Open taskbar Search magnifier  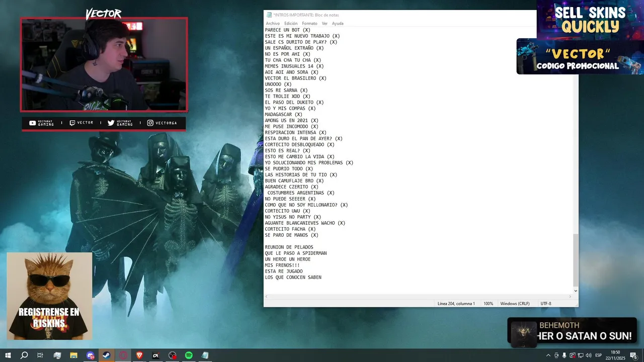coord(24,355)
